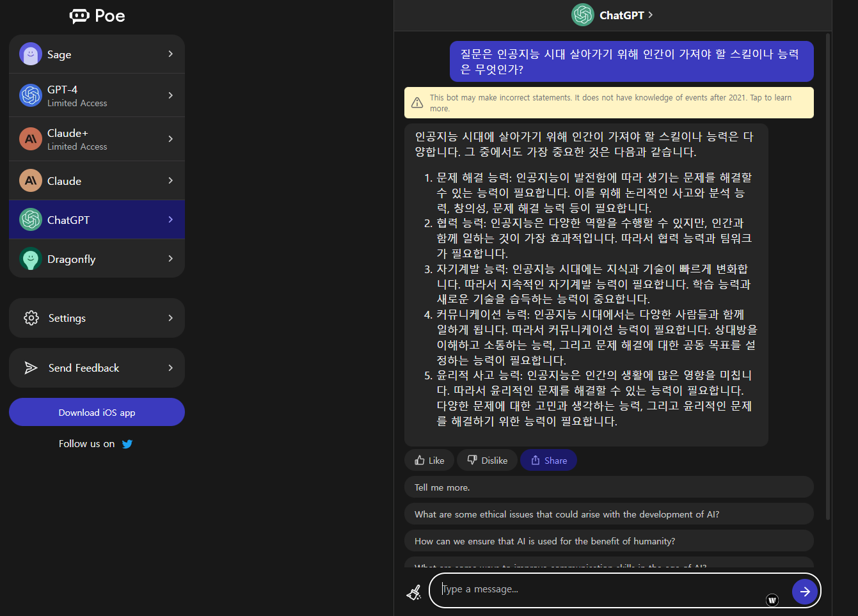Click Download iOS app button
The image size is (858, 616).
[97, 413]
